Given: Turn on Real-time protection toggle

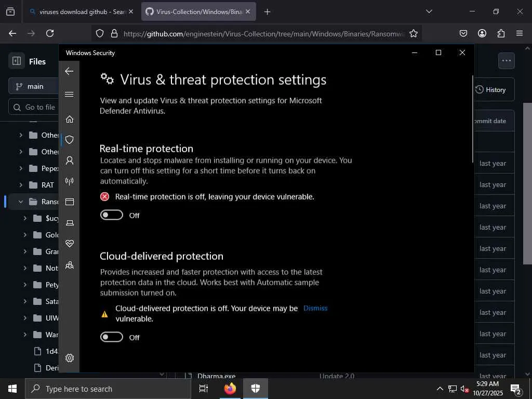Looking at the screenshot, I should click(x=112, y=215).
